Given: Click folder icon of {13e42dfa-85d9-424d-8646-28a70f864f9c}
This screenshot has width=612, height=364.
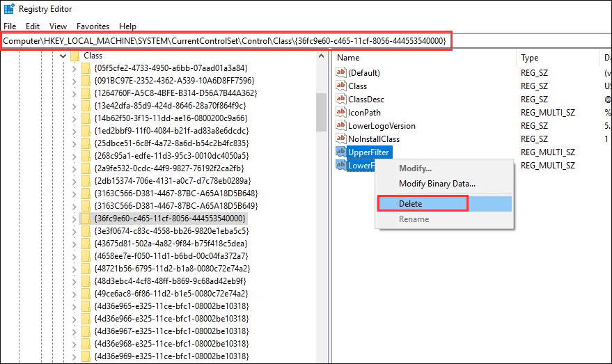Looking at the screenshot, I should tap(86, 106).
